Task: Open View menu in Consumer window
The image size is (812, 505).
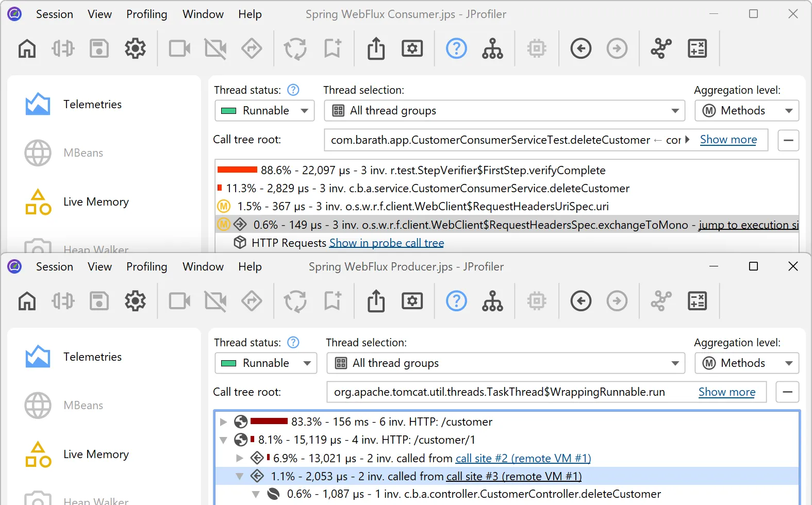Action: pos(100,14)
